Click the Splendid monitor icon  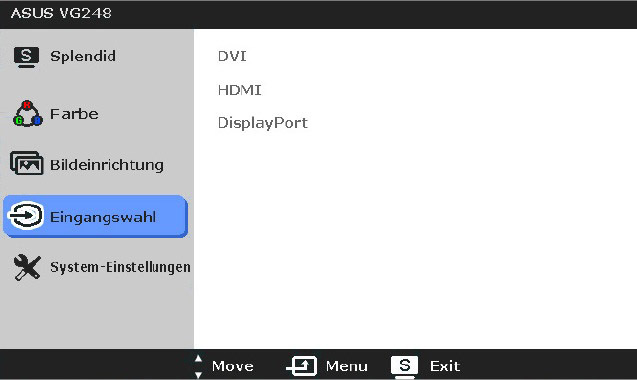tap(26, 57)
